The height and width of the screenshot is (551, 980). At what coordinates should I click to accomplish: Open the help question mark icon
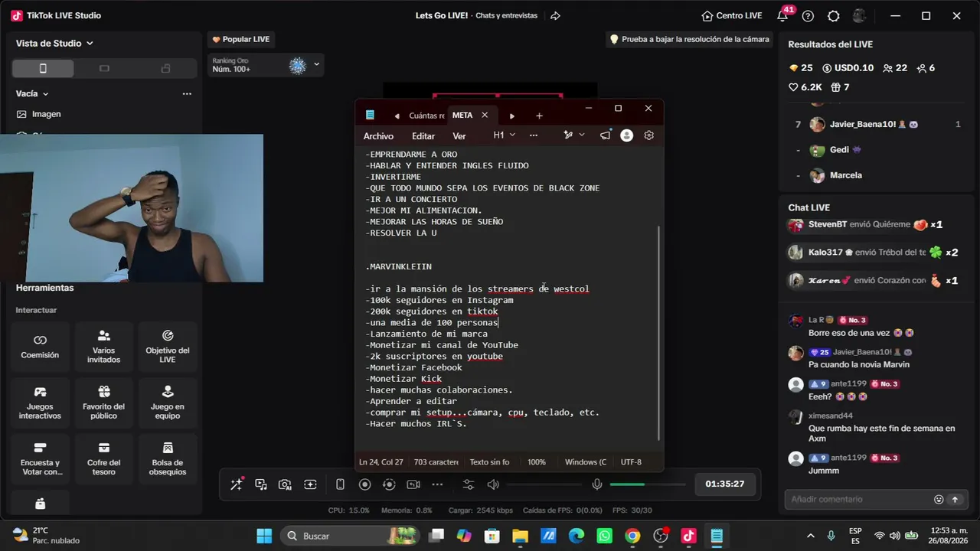(808, 15)
